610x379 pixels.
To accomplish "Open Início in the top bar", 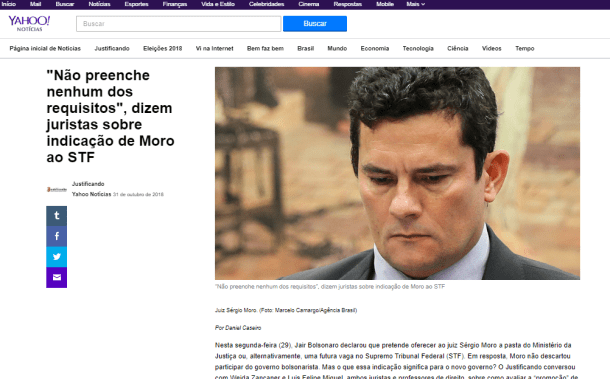I will 9,4.
